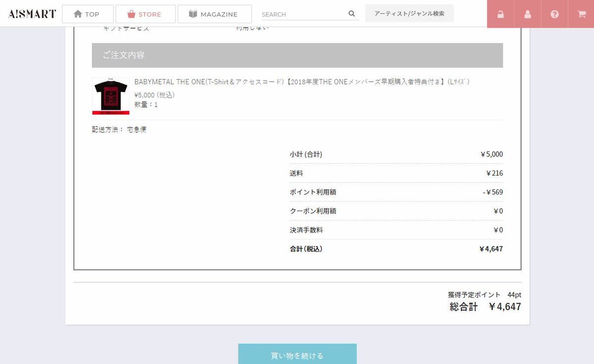Open the help question mark icon
Image resolution: width=594 pixels, height=364 pixels.
coord(554,14)
